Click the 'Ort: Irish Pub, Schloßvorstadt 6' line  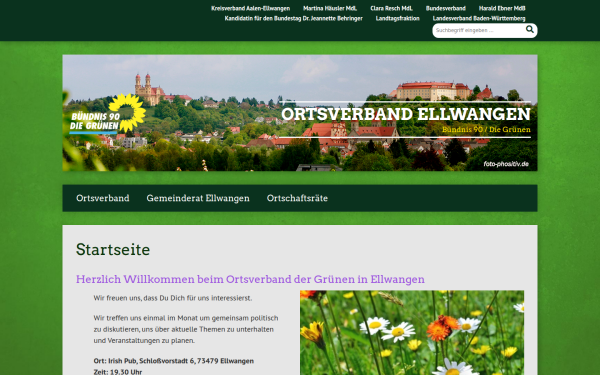click(x=173, y=361)
